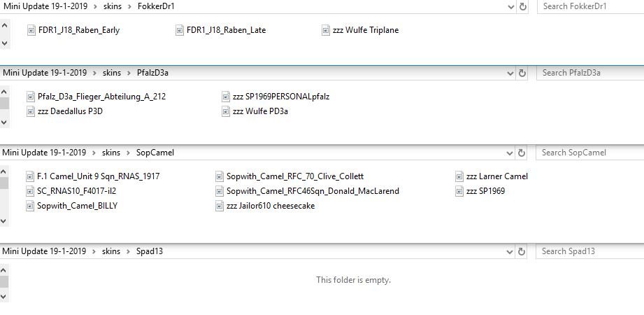The image size is (644, 315).
Task: Click Mini Update 19-1-2019 breadcrumb in FokkerDr1 path
Action: tap(45, 6)
